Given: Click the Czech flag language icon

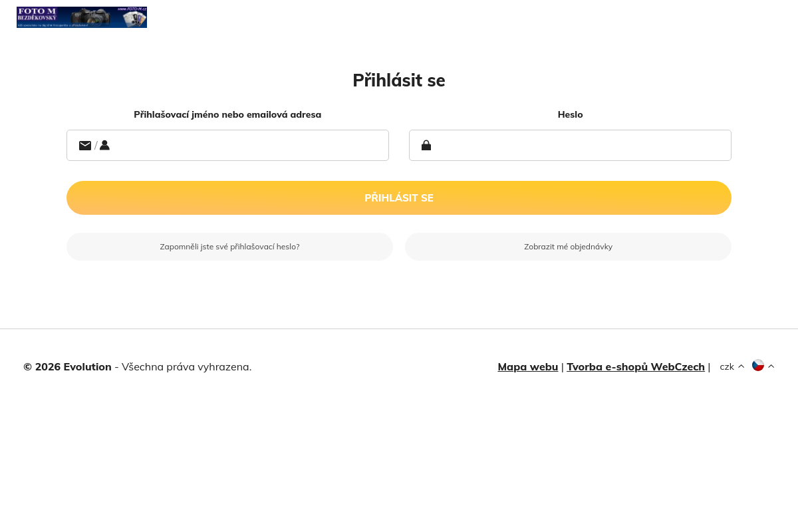Looking at the screenshot, I should tap(758, 365).
